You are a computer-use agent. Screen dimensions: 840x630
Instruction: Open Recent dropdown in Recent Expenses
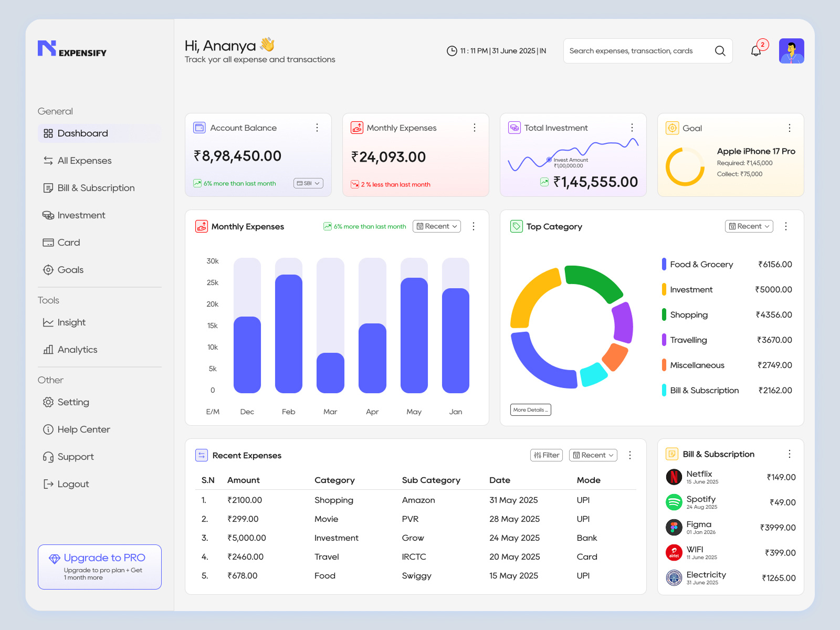pyautogui.click(x=593, y=455)
